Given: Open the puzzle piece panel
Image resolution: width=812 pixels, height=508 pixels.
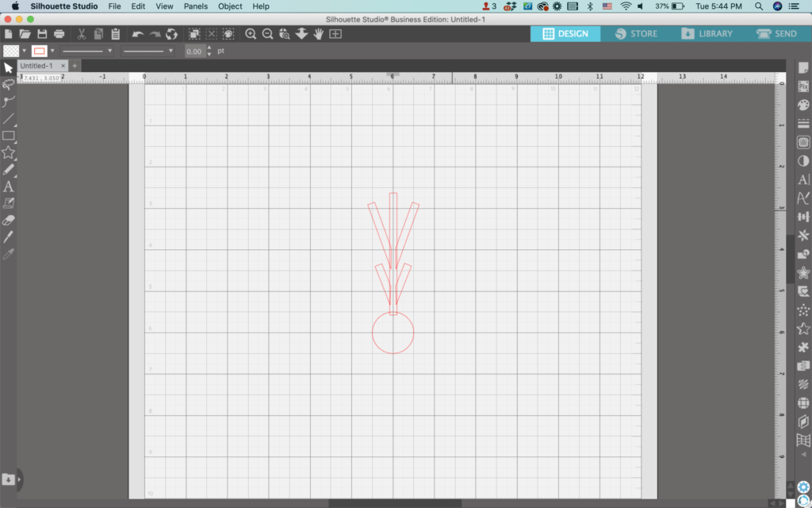Looking at the screenshot, I should [803, 348].
